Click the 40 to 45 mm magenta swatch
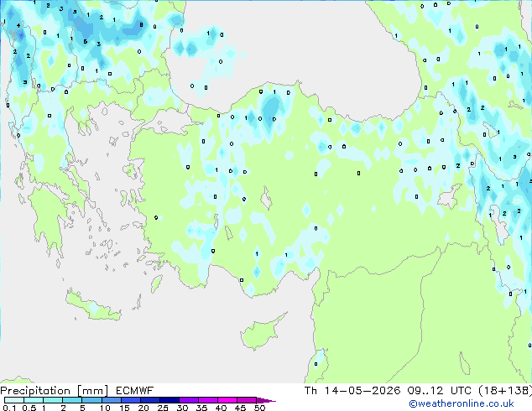 [x=227, y=400]
